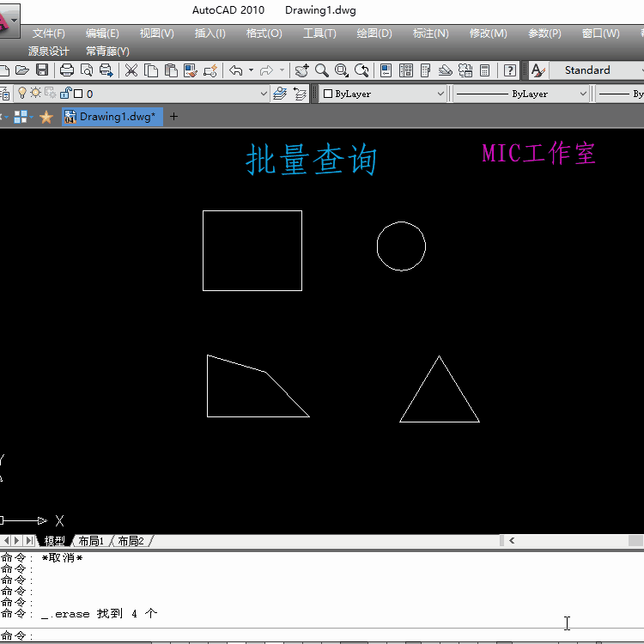Click the layer 0 color swatch
Screen dimensions: 644x644
78,94
